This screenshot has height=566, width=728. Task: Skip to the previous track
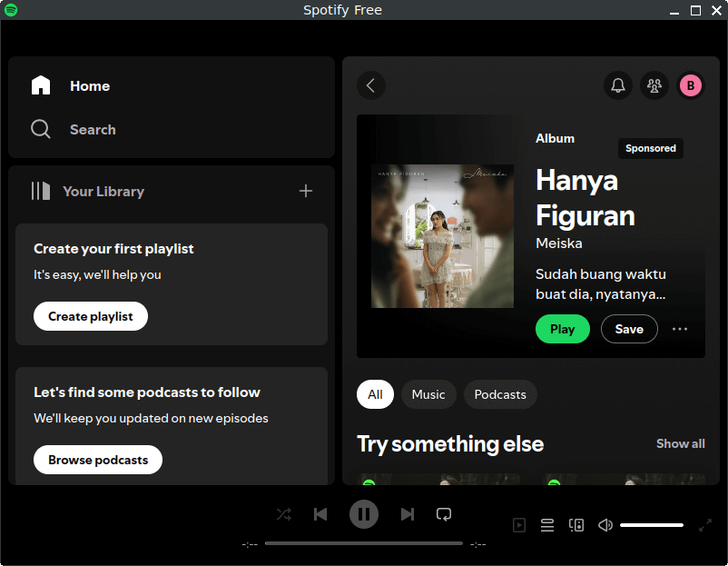point(320,514)
